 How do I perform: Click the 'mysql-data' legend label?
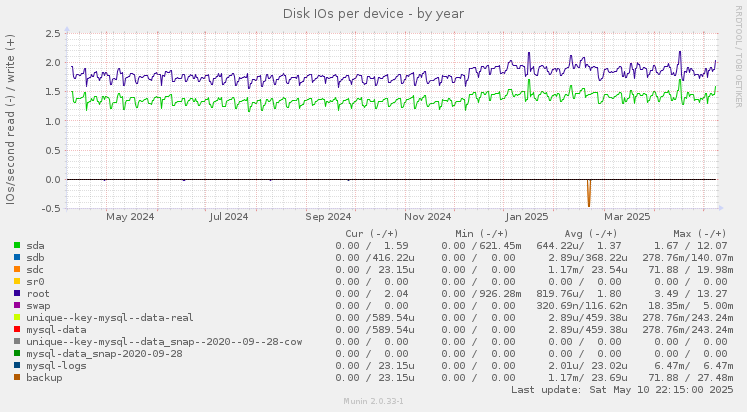pos(56,330)
